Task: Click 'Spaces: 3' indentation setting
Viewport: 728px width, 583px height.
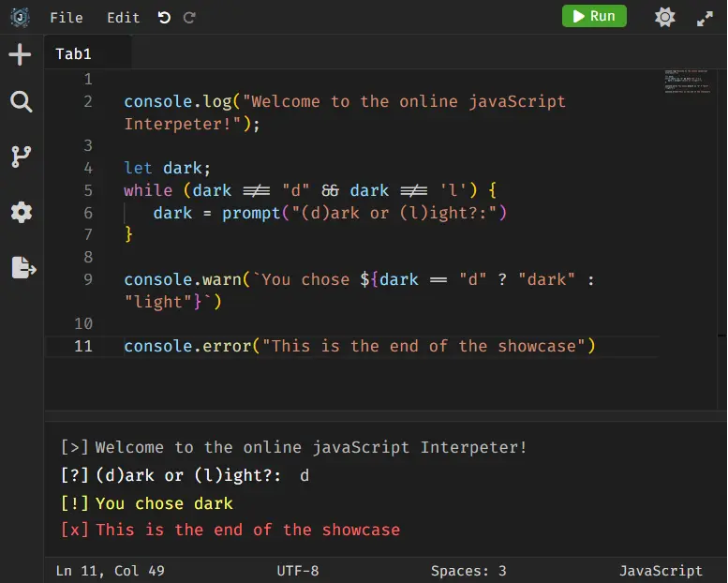Action: (x=468, y=571)
